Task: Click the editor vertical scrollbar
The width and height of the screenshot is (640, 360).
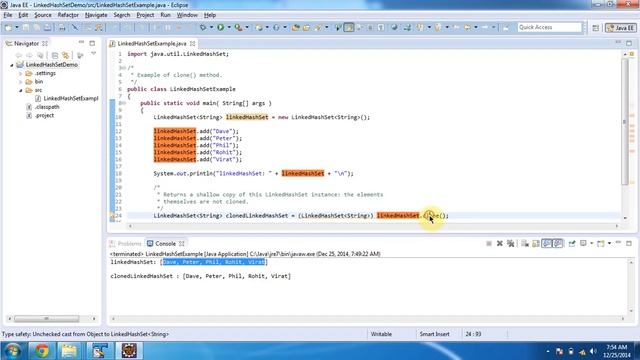Action: click(x=625, y=121)
